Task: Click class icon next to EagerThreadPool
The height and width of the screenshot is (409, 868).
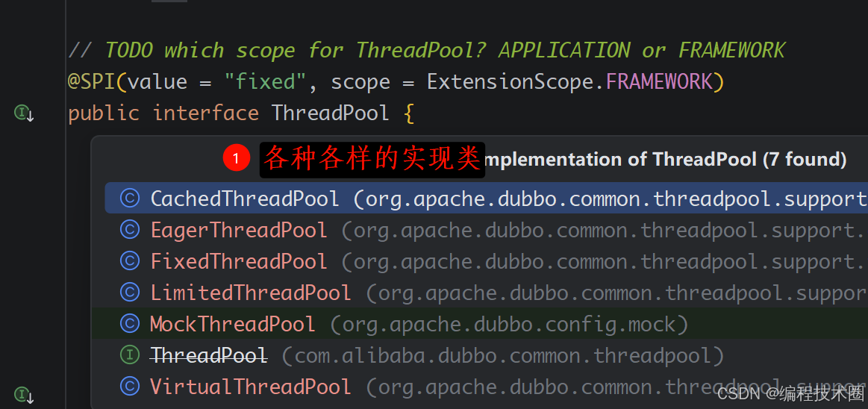Action: click(130, 230)
